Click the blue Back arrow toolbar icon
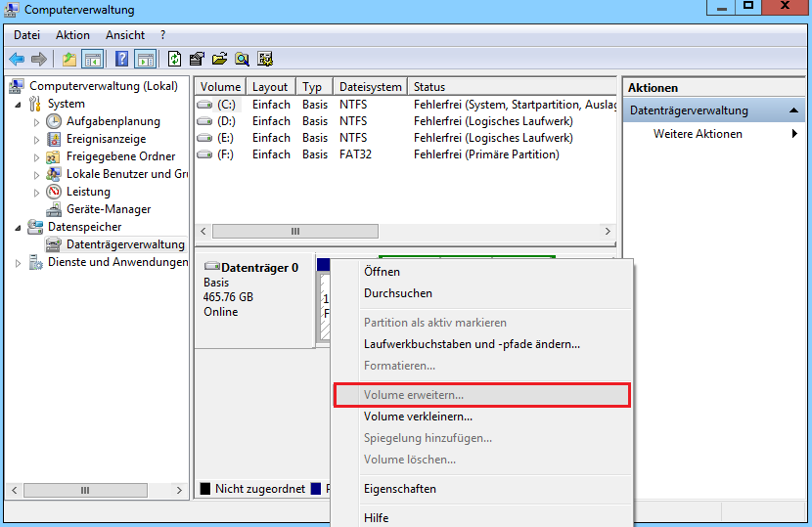812x527 pixels. (x=17, y=59)
